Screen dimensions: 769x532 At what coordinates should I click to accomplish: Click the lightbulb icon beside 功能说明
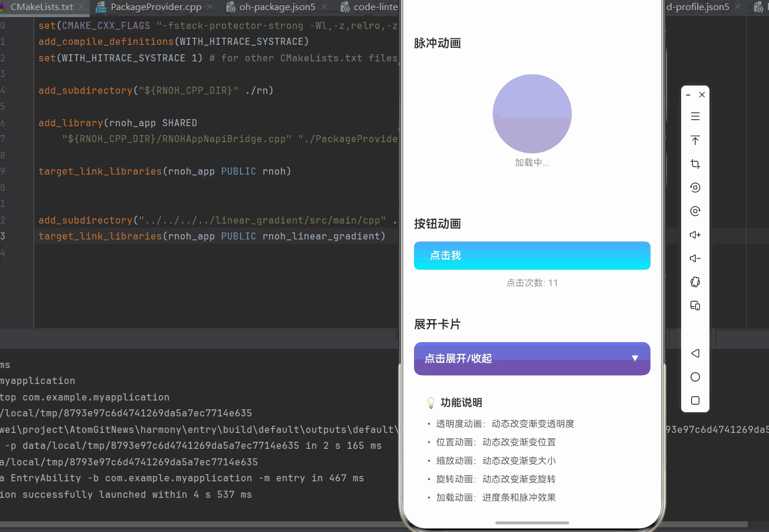[431, 402]
